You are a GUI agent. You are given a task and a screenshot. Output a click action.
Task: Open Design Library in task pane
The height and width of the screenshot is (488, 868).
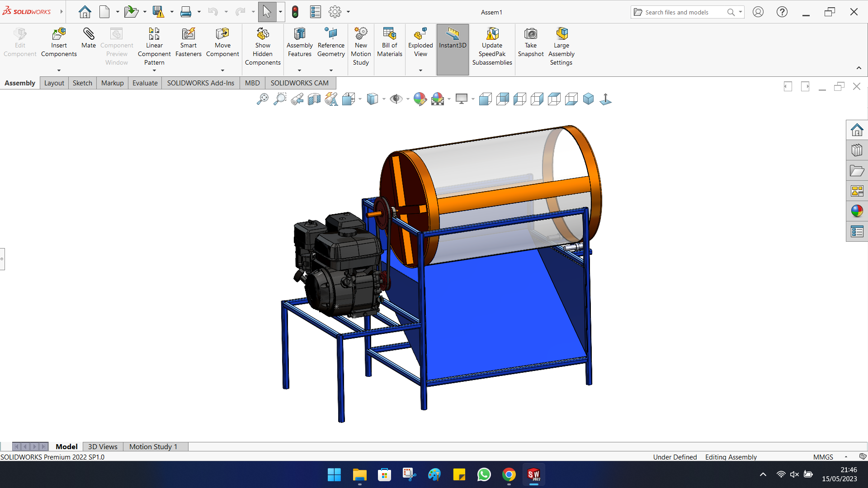click(x=857, y=150)
